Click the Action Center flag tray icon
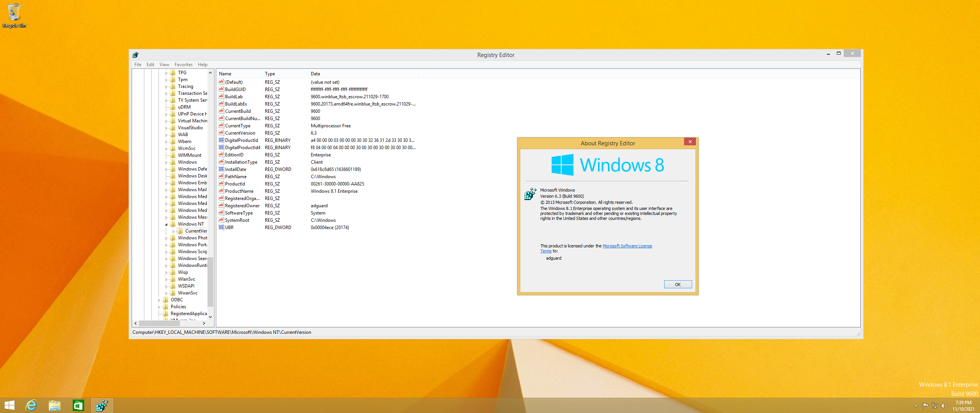The image size is (980, 413). click(x=925, y=406)
